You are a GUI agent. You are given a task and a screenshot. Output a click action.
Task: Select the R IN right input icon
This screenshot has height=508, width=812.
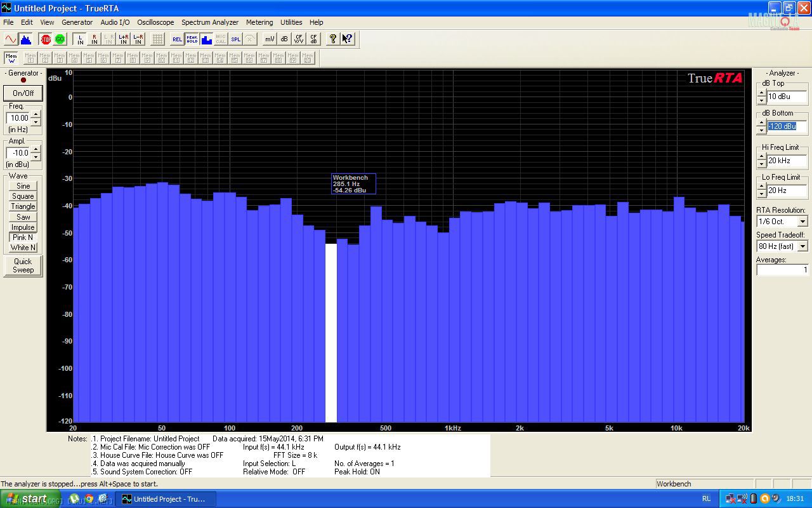point(94,39)
